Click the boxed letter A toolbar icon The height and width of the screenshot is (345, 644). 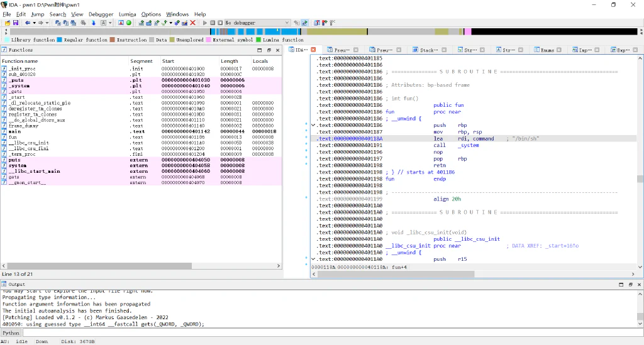pyautogui.click(x=104, y=23)
